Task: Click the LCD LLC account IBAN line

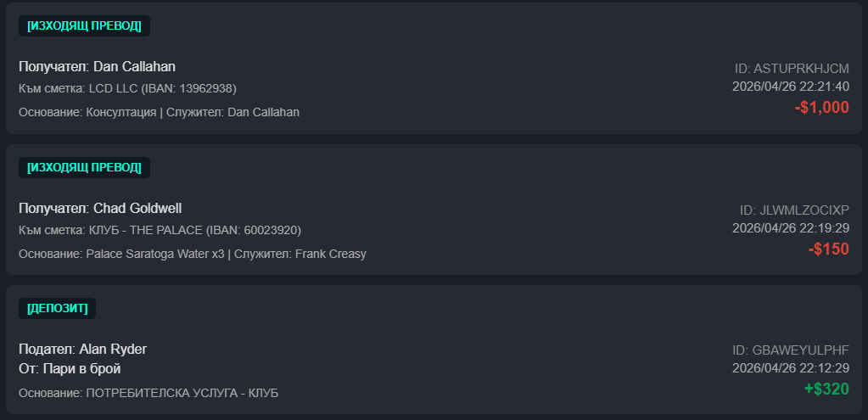Action: tap(128, 88)
